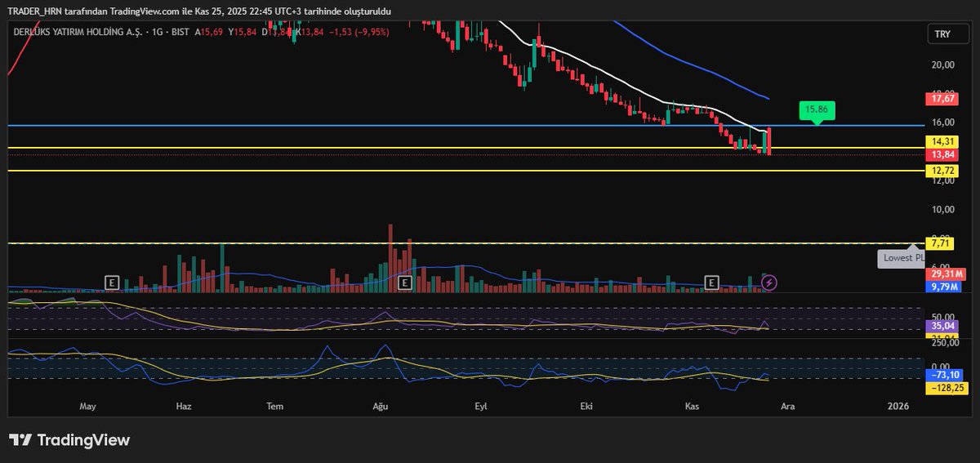The image size is (980, 463).
Task: Click the green 15.86 price callout
Action: pyautogui.click(x=817, y=110)
